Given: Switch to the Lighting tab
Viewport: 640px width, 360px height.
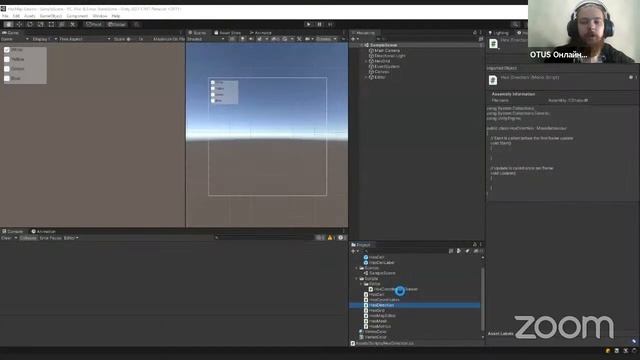Looking at the screenshot, I should 498,33.
